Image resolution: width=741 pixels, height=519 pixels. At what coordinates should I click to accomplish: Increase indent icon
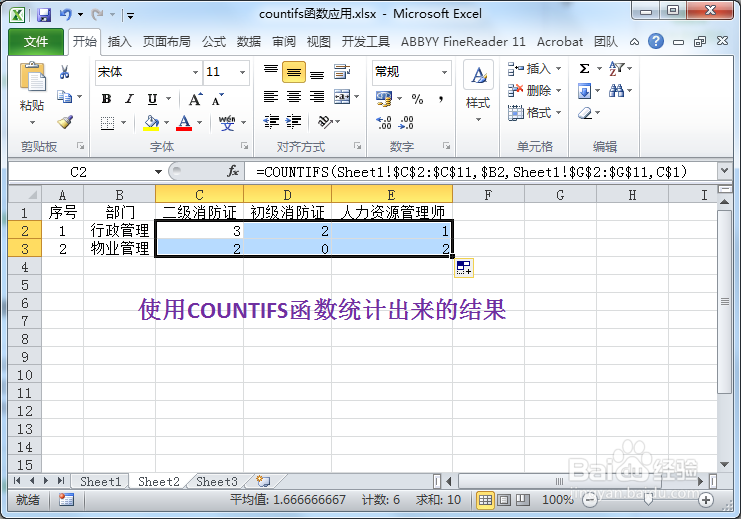[293, 121]
